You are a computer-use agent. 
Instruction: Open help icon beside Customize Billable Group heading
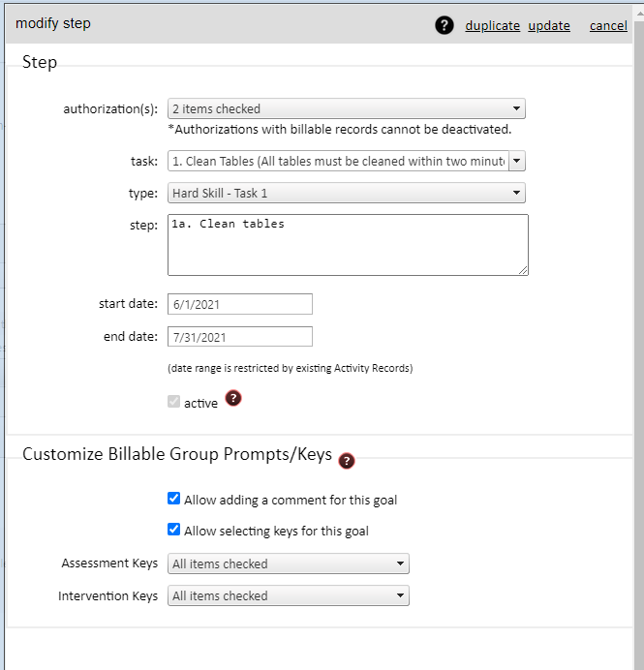point(347,461)
